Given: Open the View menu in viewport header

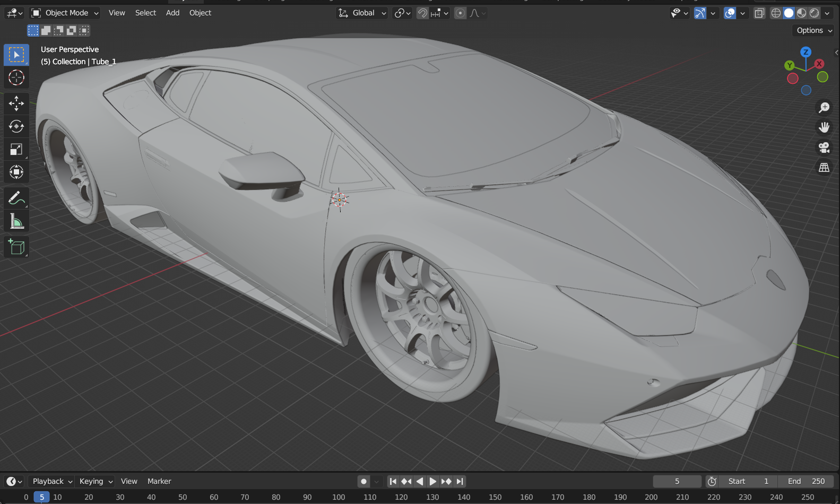Looking at the screenshot, I should coord(117,13).
